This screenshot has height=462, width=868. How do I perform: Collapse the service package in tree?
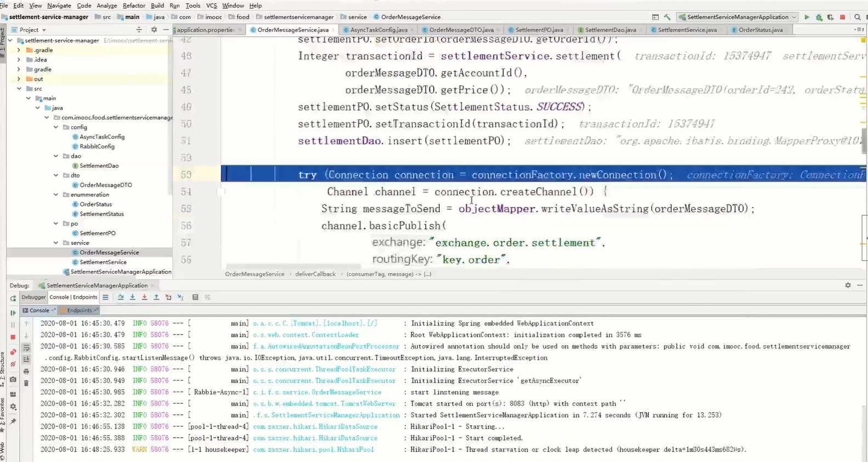[56, 243]
